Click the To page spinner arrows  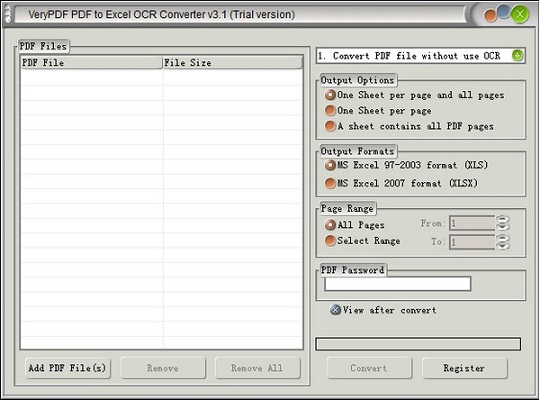[x=503, y=242]
